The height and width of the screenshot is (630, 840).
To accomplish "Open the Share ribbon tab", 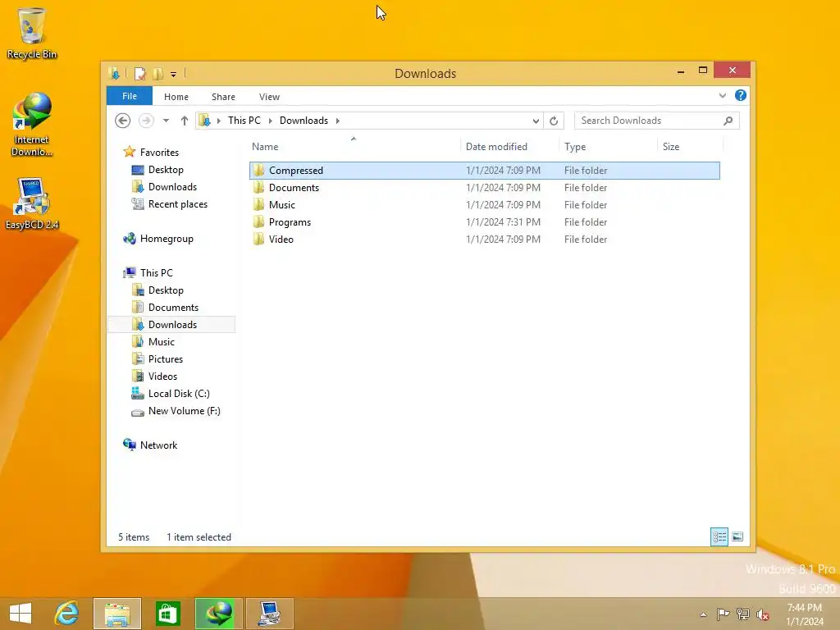I will pos(223,97).
